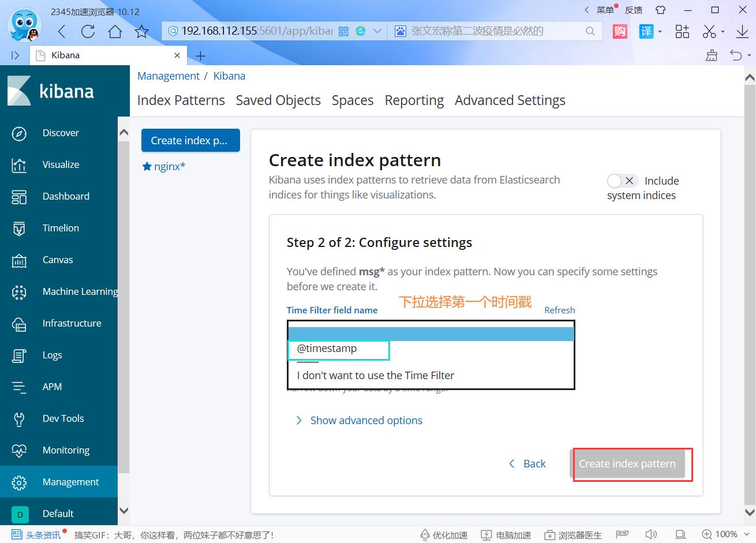Click the sound volume icon in status bar
756x543 pixels.
pyautogui.click(x=651, y=534)
